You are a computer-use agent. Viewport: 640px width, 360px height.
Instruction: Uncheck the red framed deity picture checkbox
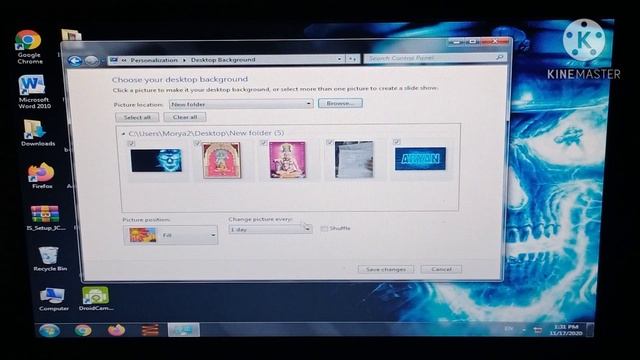coord(197,143)
